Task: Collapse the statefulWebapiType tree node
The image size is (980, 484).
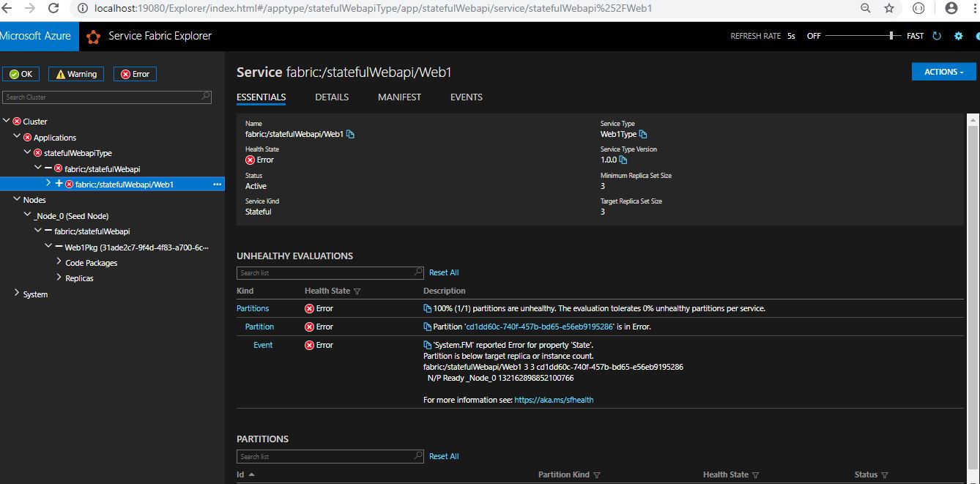Action: tap(26, 152)
